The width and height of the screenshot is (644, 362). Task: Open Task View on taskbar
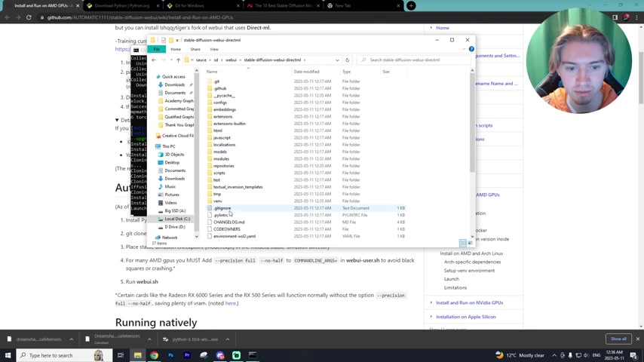coord(121,355)
